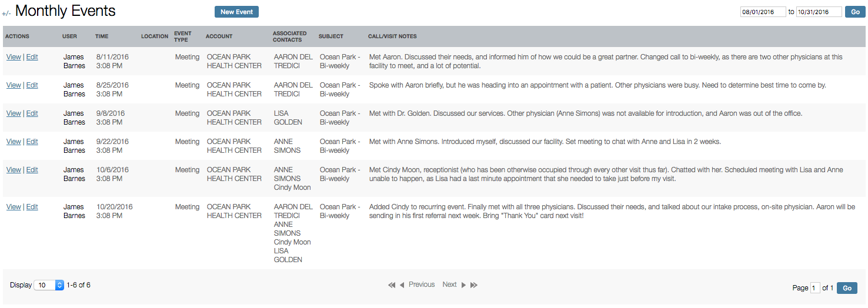The width and height of the screenshot is (868, 308).
Task: View the 8/11/2016 meeting event
Action: pyautogui.click(x=14, y=57)
